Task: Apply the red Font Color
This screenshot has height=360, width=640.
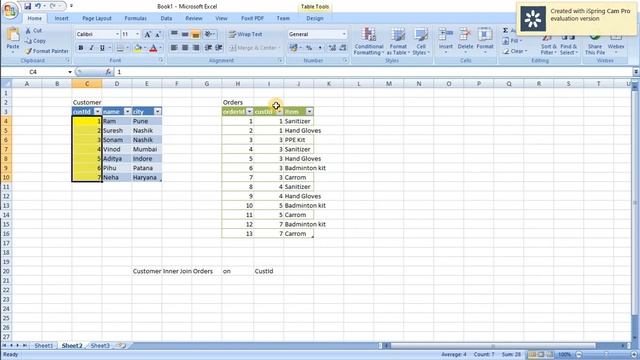Action: coord(153,48)
